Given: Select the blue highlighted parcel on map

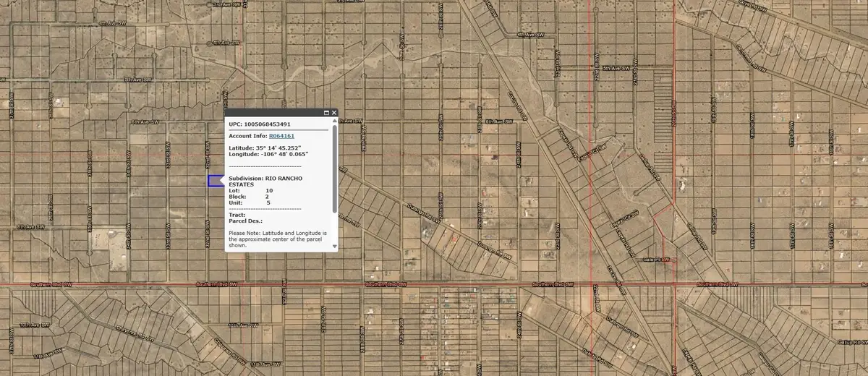Looking at the screenshot, I should (215, 181).
